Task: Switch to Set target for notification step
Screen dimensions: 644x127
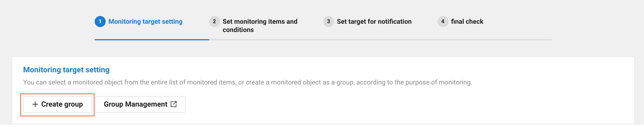Action: (x=374, y=22)
